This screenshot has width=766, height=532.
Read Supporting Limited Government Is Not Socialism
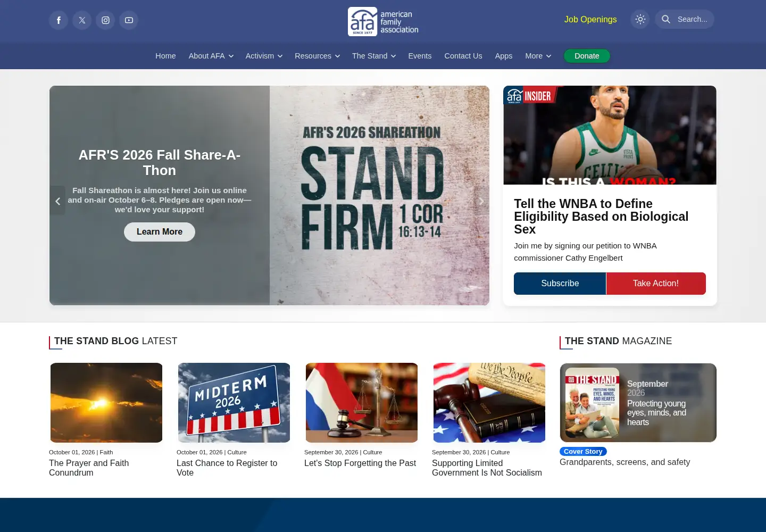(487, 468)
